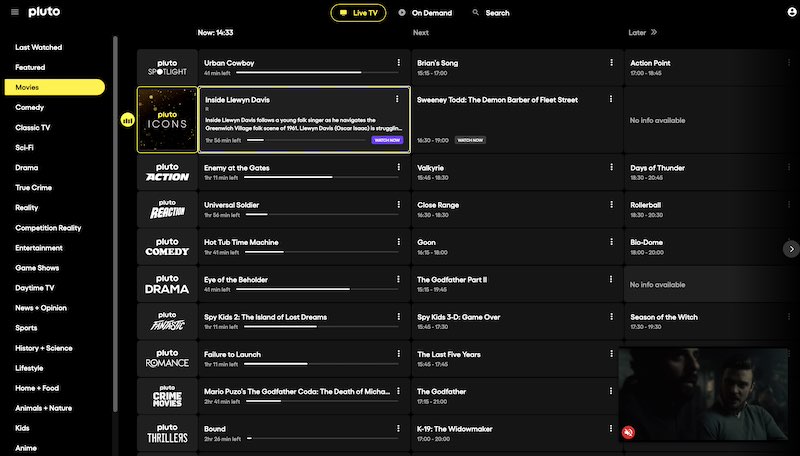Click the now-playing equalizer icon
The image size is (800, 456).
[x=128, y=120]
